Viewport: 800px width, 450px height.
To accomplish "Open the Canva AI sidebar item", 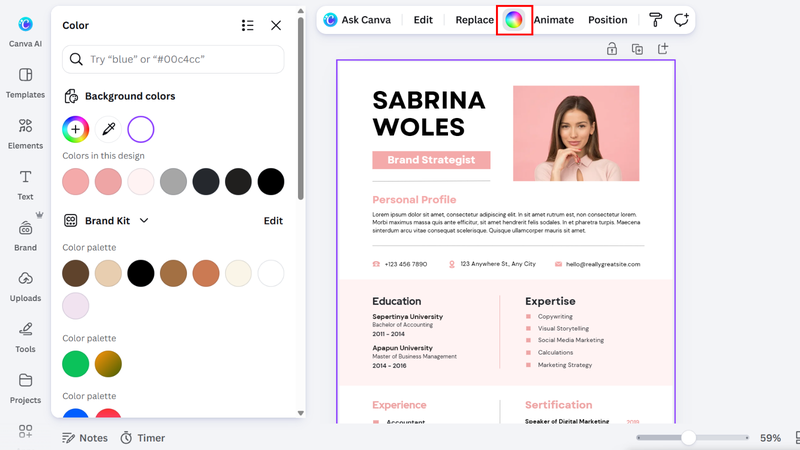I will click(25, 32).
